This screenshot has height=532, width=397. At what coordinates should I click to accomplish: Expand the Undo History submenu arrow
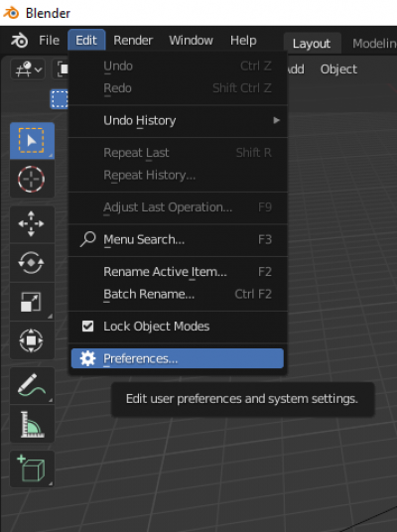pyautogui.click(x=277, y=120)
